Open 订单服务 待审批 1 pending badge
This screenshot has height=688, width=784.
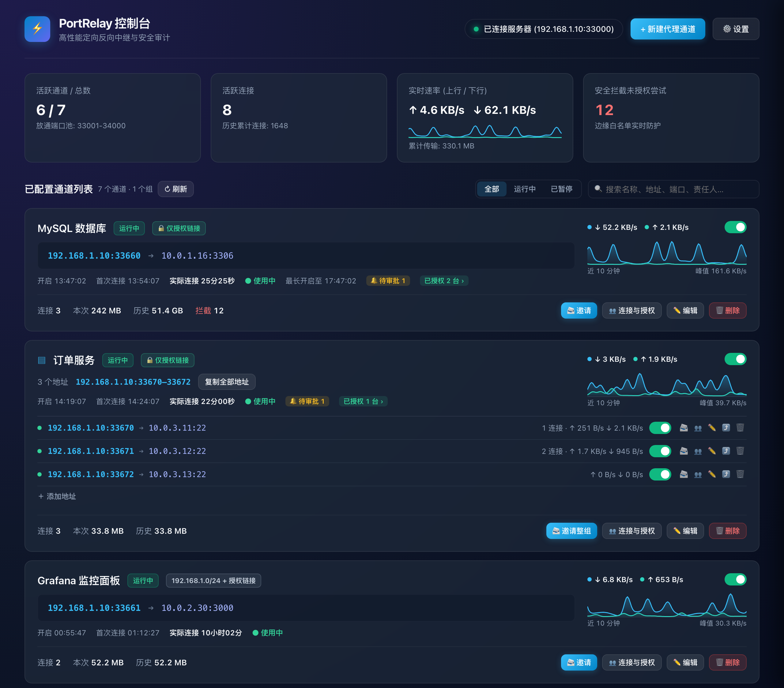point(307,401)
